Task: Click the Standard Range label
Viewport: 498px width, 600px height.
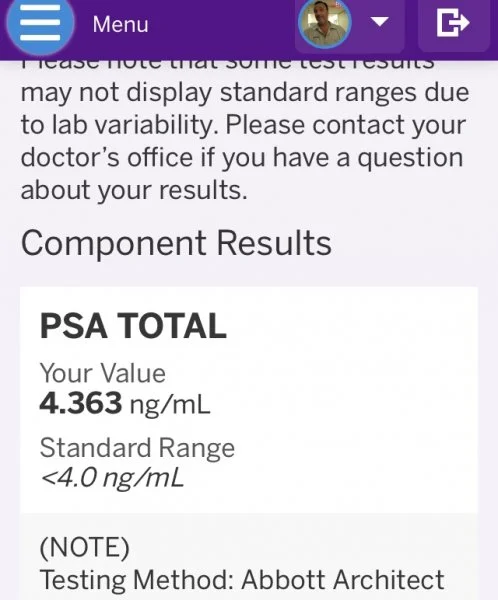Action: pyautogui.click(x=137, y=448)
